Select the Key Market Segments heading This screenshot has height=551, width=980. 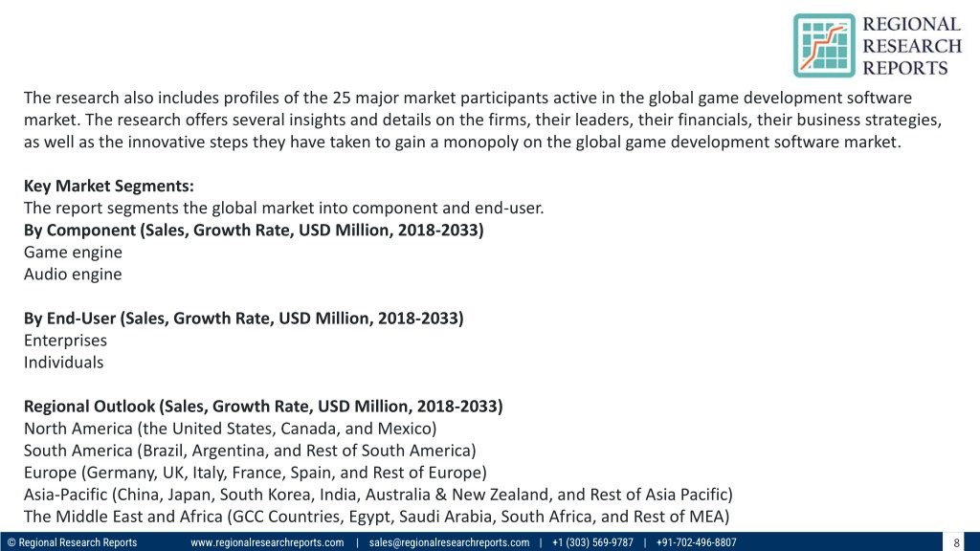point(109,187)
